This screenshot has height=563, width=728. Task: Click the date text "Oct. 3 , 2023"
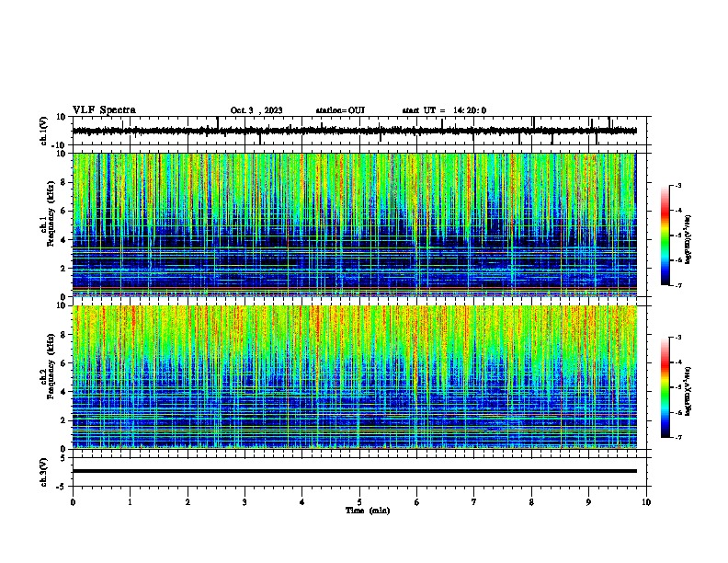coord(256,110)
